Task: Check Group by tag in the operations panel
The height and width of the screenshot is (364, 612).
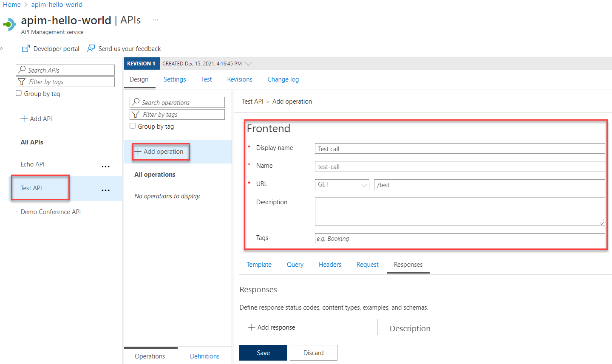Action: pyautogui.click(x=132, y=126)
